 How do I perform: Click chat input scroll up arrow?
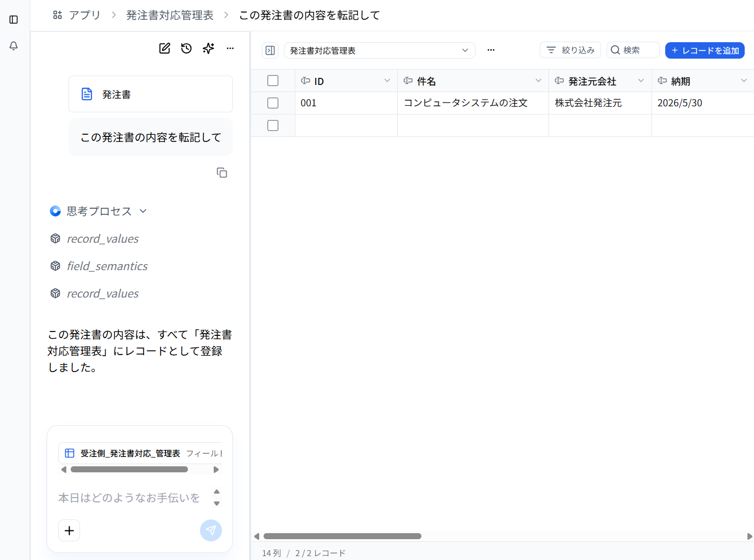pos(217,492)
